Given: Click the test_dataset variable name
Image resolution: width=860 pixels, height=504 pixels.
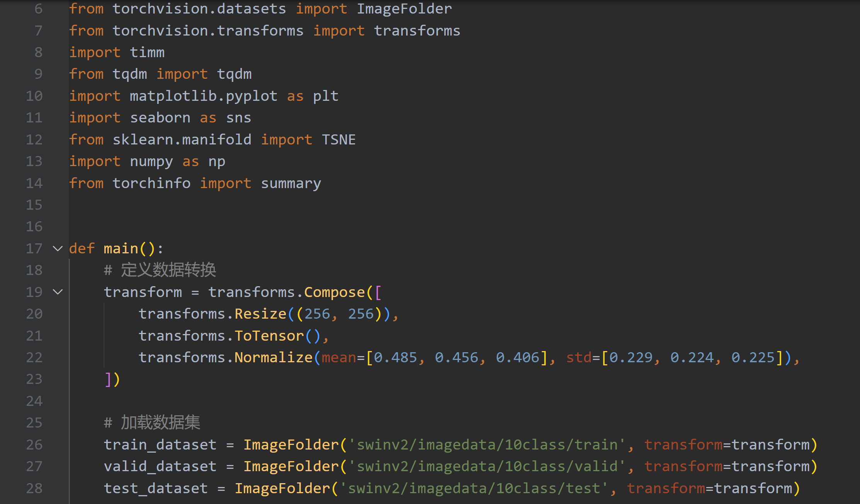Looking at the screenshot, I should point(156,488).
